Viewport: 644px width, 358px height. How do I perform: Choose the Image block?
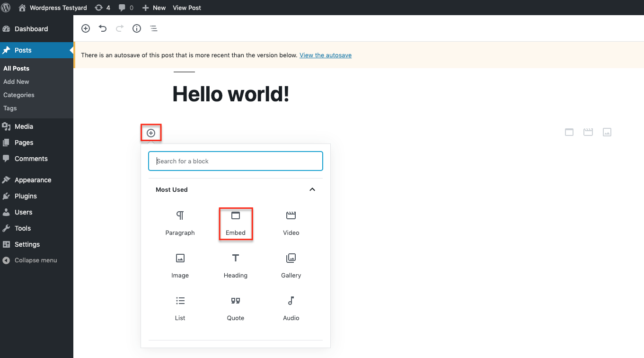pos(180,266)
